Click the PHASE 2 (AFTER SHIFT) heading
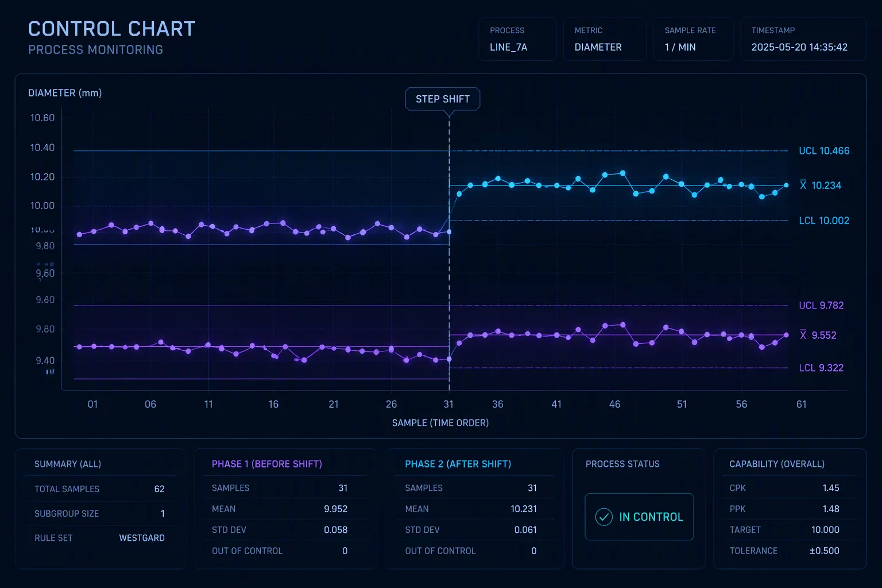Image resolution: width=882 pixels, height=588 pixels. point(458,464)
